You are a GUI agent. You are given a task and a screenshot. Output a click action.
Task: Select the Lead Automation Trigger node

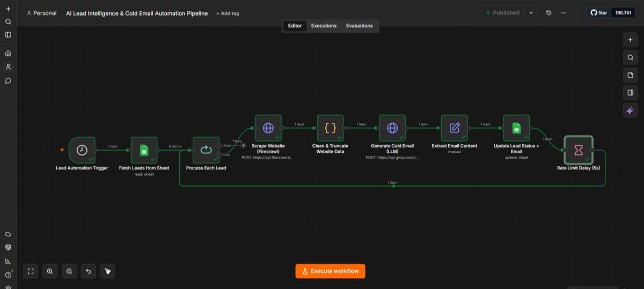click(x=82, y=150)
